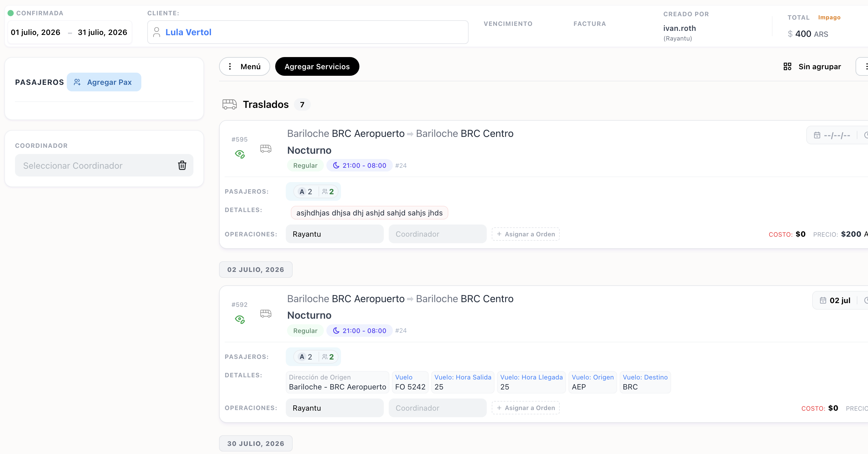Edit Vuelo: Hora Llegada field

531,382
